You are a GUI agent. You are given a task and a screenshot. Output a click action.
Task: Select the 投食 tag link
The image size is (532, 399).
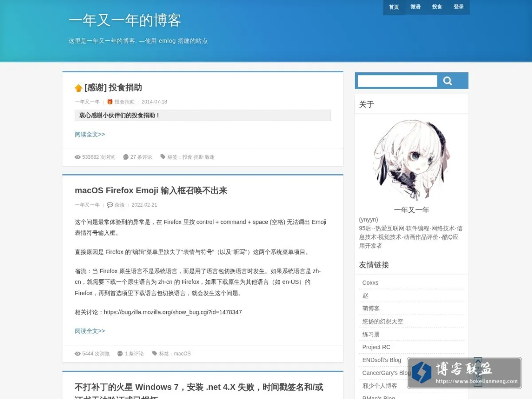point(188,157)
